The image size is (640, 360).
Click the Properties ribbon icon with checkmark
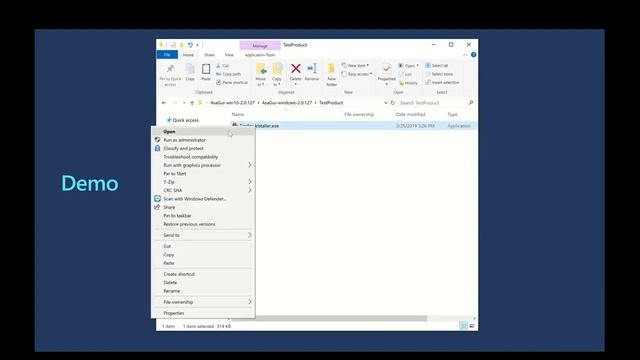(x=387, y=69)
